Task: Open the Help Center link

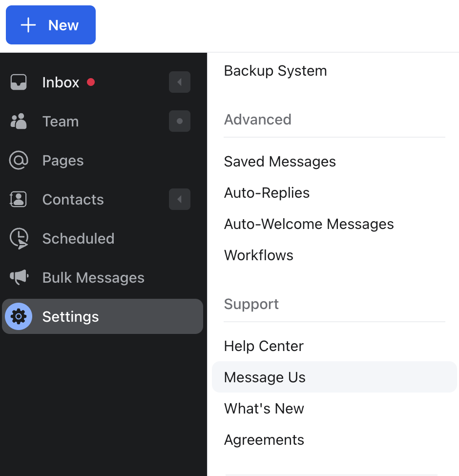Action: [x=264, y=346]
